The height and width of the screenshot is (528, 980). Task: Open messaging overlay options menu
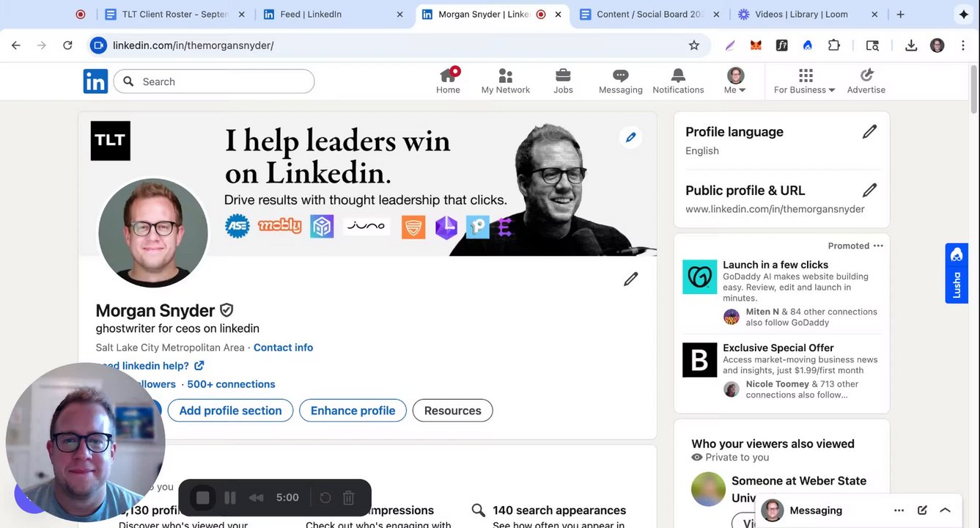tap(899, 510)
